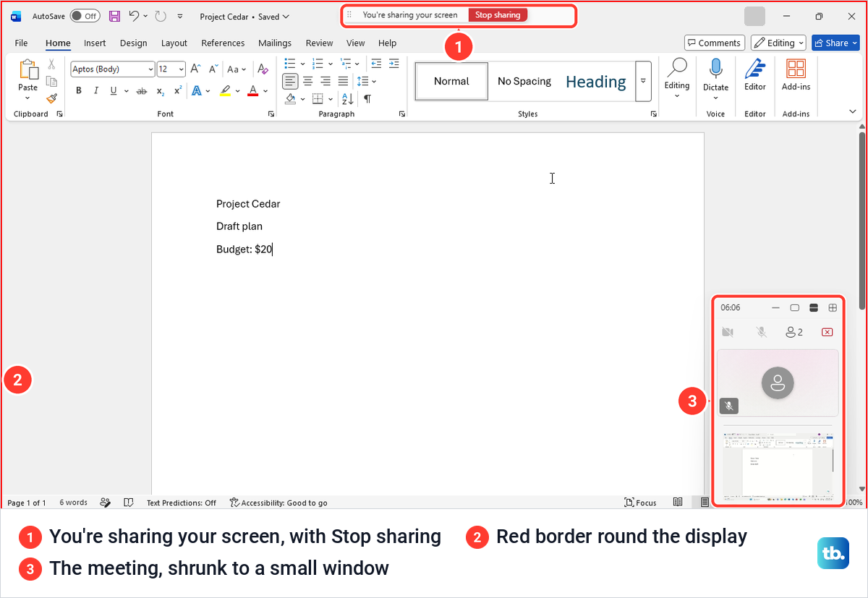Decrease paragraph indent
Image resolution: width=868 pixels, height=598 pixels.
point(376,64)
